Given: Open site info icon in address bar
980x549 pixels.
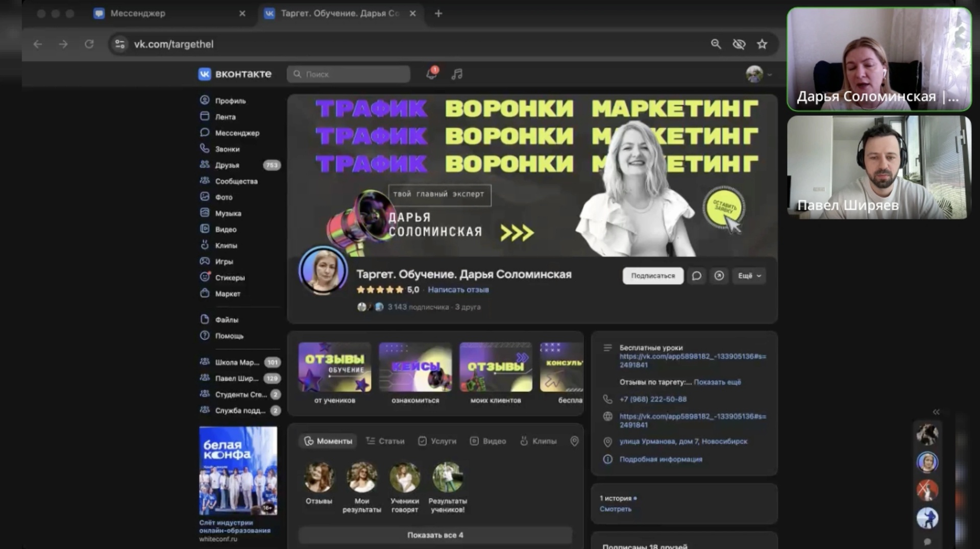Looking at the screenshot, I should [120, 44].
